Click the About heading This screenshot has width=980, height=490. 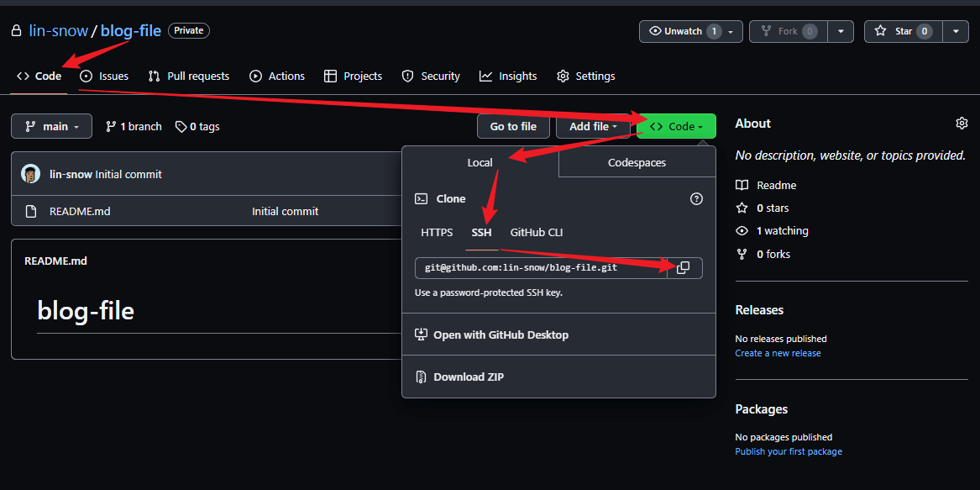tap(753, 124)
